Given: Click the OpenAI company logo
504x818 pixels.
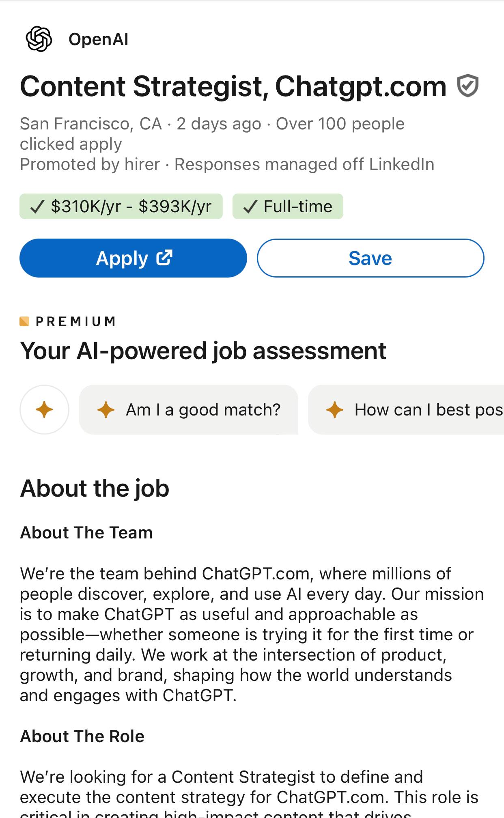Looking at the screenshot, I should [x=39, y=39].
